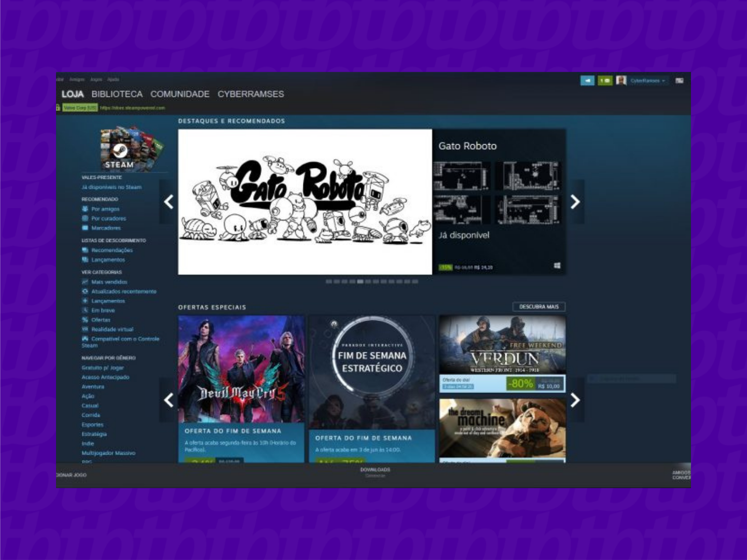The width and height of the screenshot is (747, 560).
Task: Open the Marcadores link
Action: (x=106, y=228)
